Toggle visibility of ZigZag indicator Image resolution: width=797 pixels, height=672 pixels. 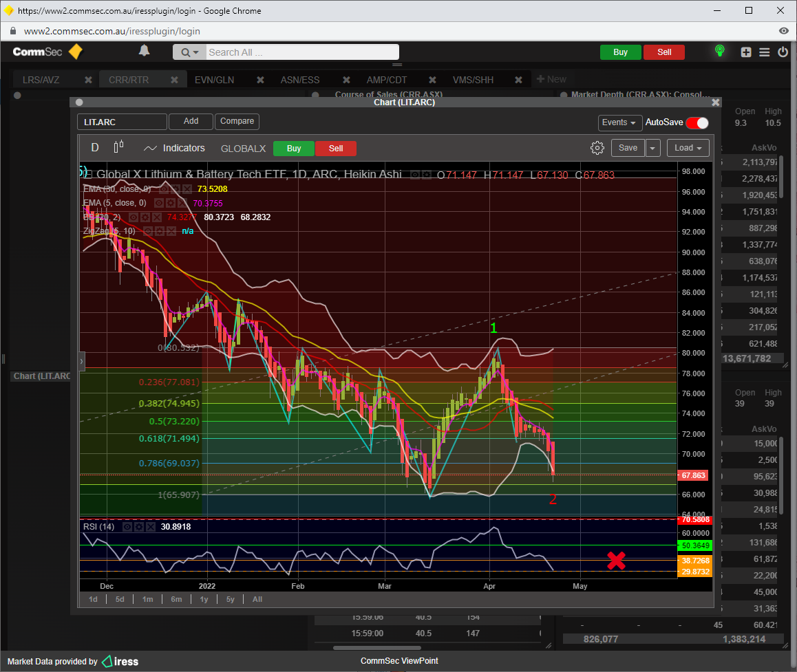tap(148, 232)
